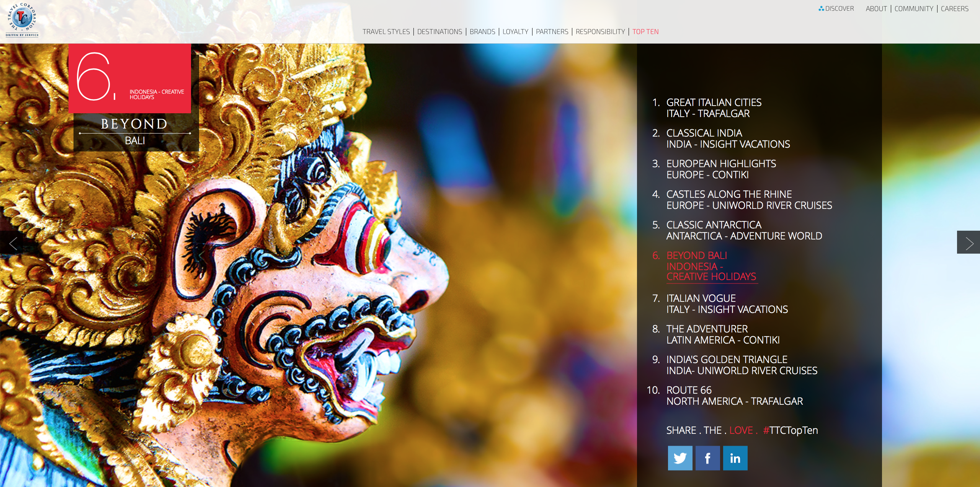Click Indonesia - Creative Holidays label on red tile
The image size is (980, 487).
(x=157, y=94)
